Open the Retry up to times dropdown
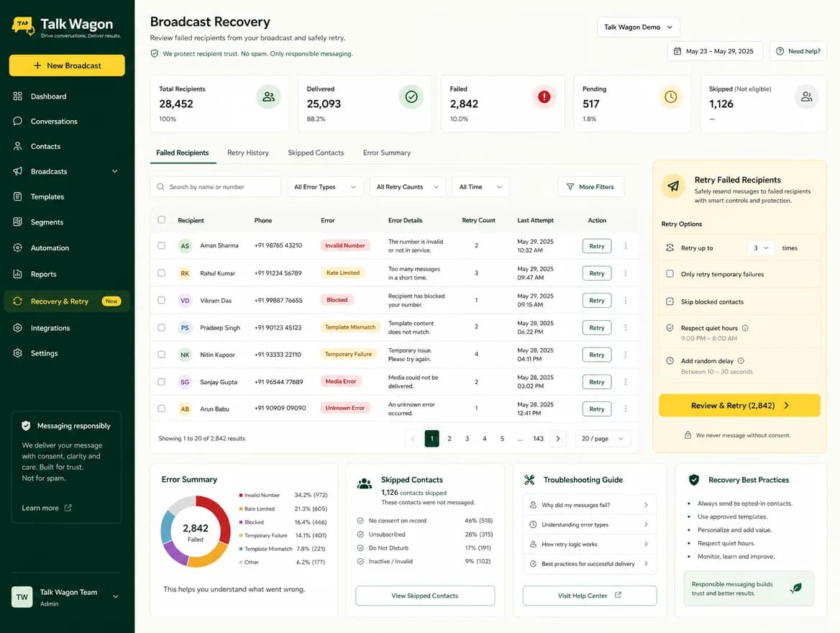Screen dimensions: 840x633 tap(761, 247)
